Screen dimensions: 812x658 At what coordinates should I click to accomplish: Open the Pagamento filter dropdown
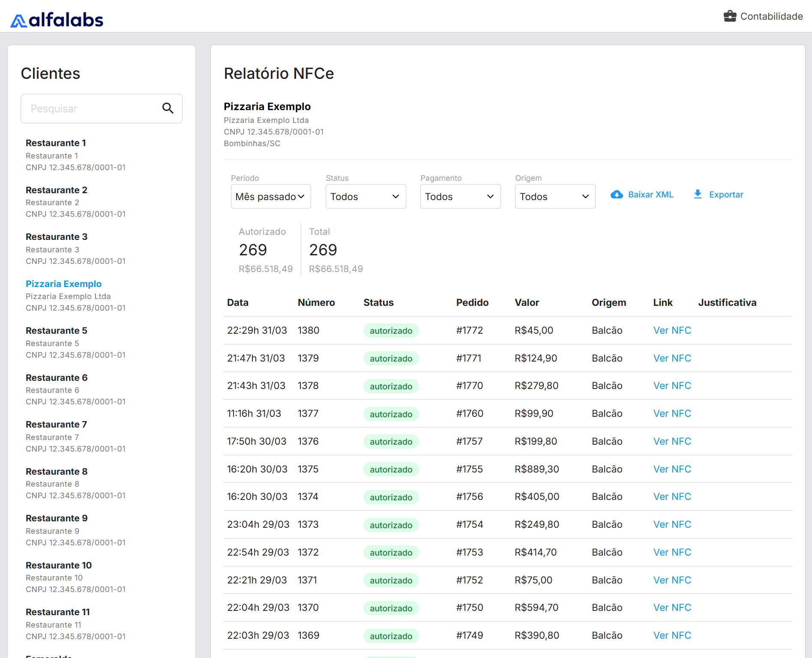pyautogui.click(x=460, y=197)
